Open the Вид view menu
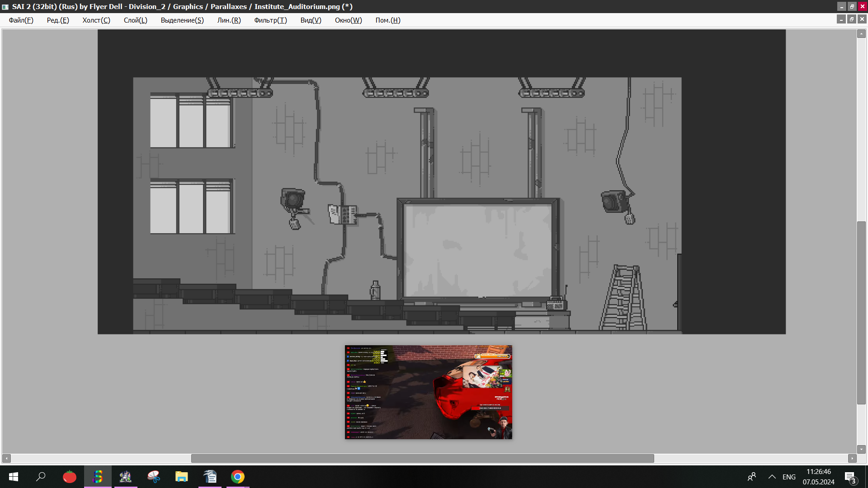Image resolution: width=868 pixels, height=488 pixels. pyautogui.click(x=311, y=20)
